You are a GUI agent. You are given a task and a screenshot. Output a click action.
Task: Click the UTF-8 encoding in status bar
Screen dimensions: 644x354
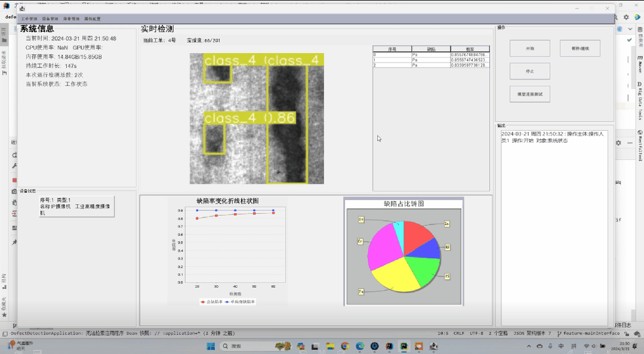click(x=476, y=334)
